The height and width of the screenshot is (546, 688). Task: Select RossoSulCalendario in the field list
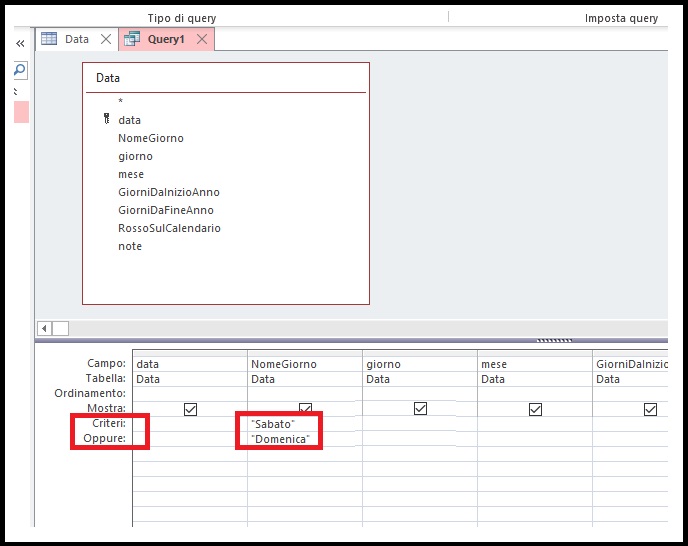point(169,228)
